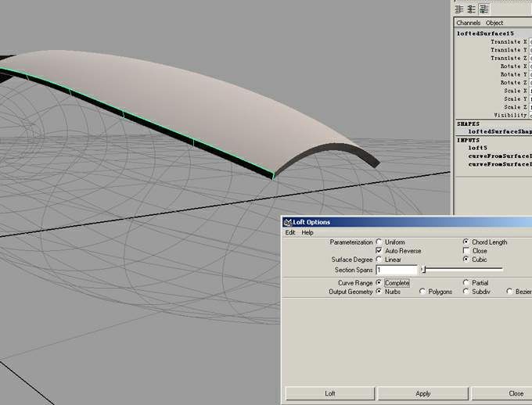Click the Maya icon in Loft Options title bar
Screen dimensions: 532x405
pyautogui.click(x=288, y=222)
